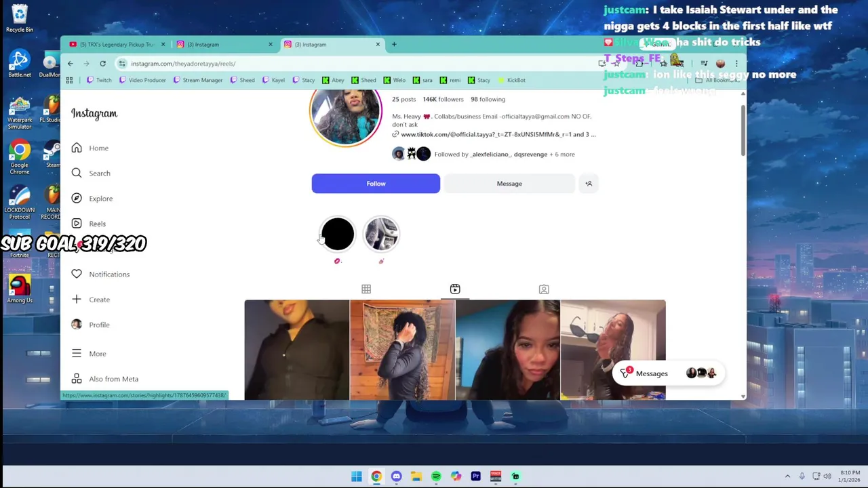The image size is (868, 488).
Task: Reload the Instagram page
Action: [102, 64]
